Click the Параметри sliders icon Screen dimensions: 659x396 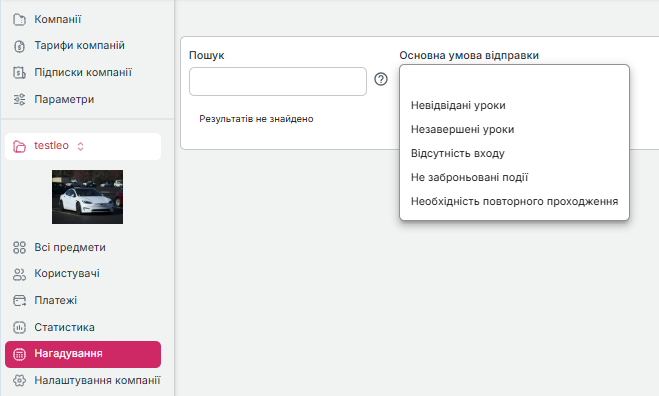(19, 100)
